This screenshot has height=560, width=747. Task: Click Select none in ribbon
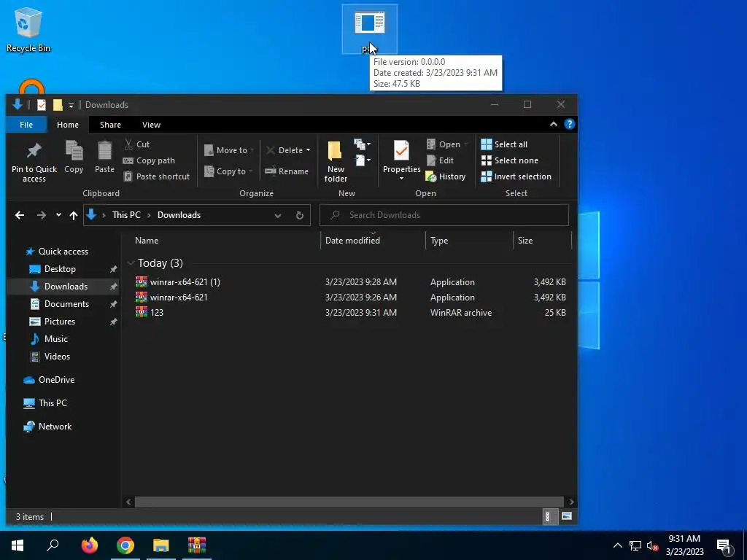pyautogui.click(x=510, y=160)
